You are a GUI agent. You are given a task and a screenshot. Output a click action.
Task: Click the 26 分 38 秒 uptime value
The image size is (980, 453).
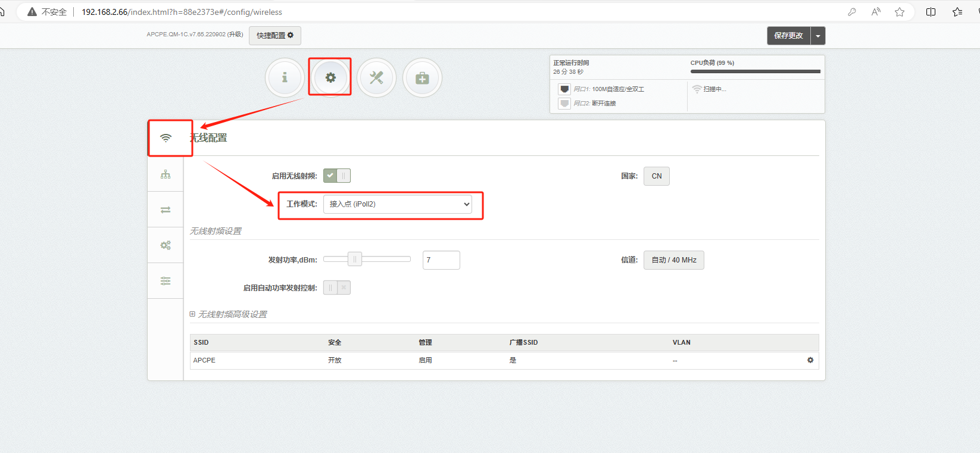coord(568,71)
